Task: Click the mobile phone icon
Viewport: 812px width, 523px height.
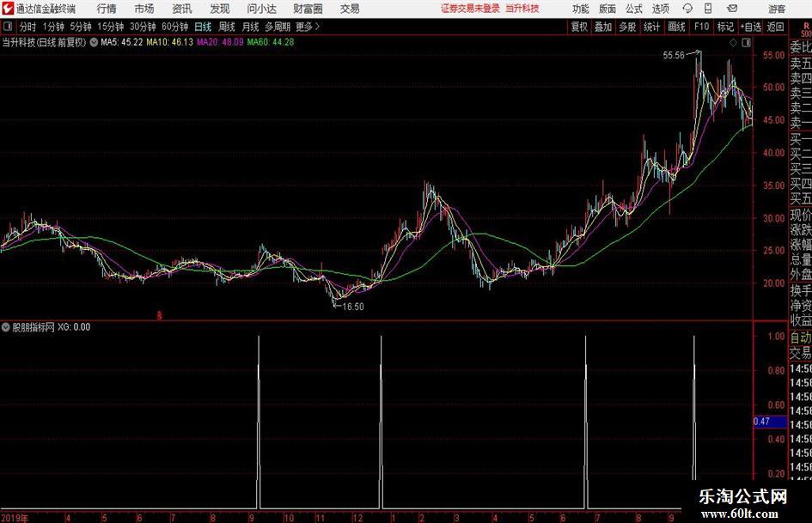Action: tap(708, 9)
